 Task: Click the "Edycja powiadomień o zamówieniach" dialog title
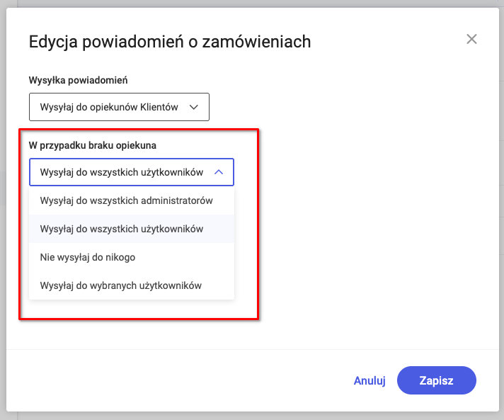point(170,42)
